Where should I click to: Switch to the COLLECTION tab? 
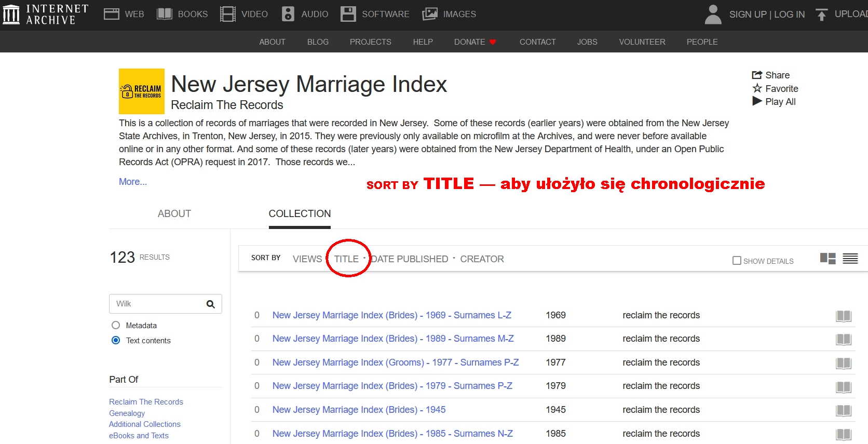point(300,213)
